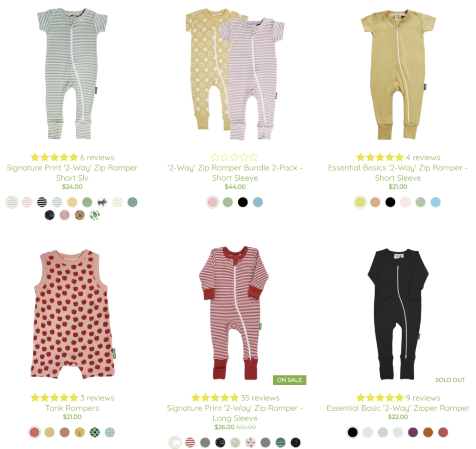Open Essential Basic '2-Way' Zipper Romper link
Screen dimensions: 476x449
pos(397,408)
